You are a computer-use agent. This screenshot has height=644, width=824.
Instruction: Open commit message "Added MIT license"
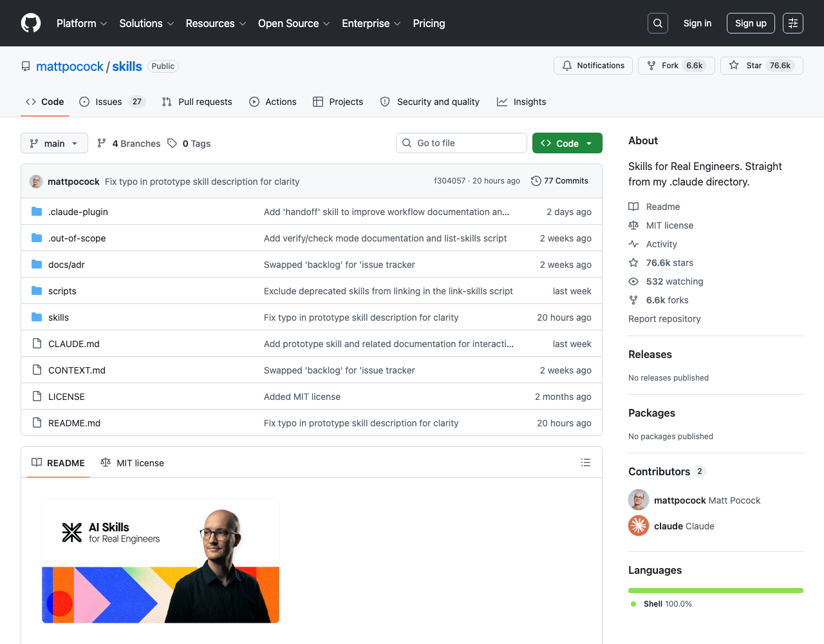click(x=302, y=397)
